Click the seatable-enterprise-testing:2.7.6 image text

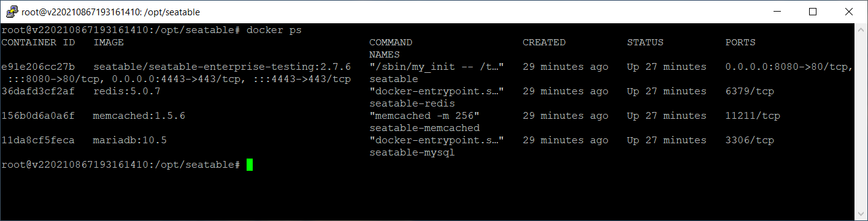222,67
